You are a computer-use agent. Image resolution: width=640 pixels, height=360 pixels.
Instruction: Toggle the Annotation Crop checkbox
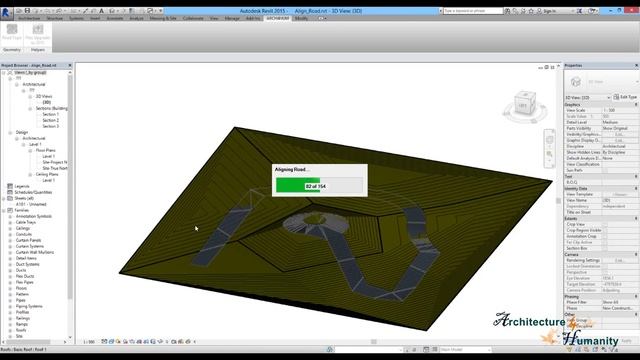pos(605,236)
